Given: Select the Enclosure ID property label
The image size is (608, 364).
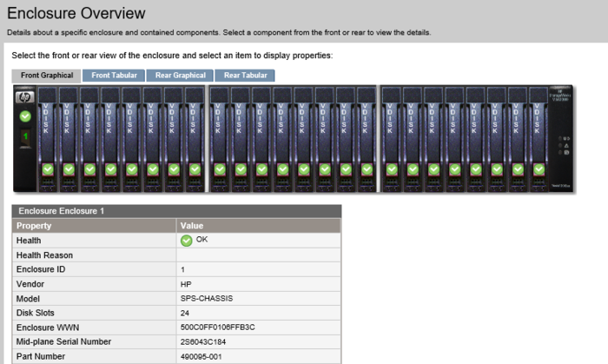Looking at the screenshot, I should pyautogui.click(x=41, y=269).
